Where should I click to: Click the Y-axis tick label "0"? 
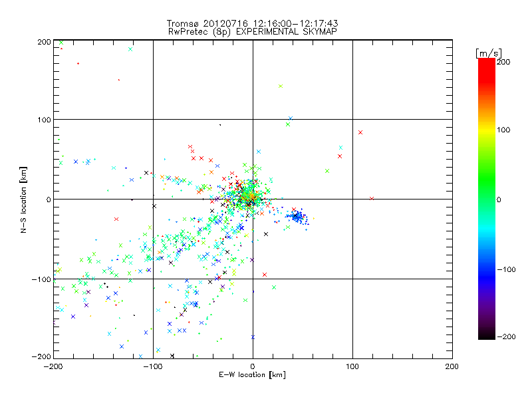pyautogui.click(x=49, y=199)
